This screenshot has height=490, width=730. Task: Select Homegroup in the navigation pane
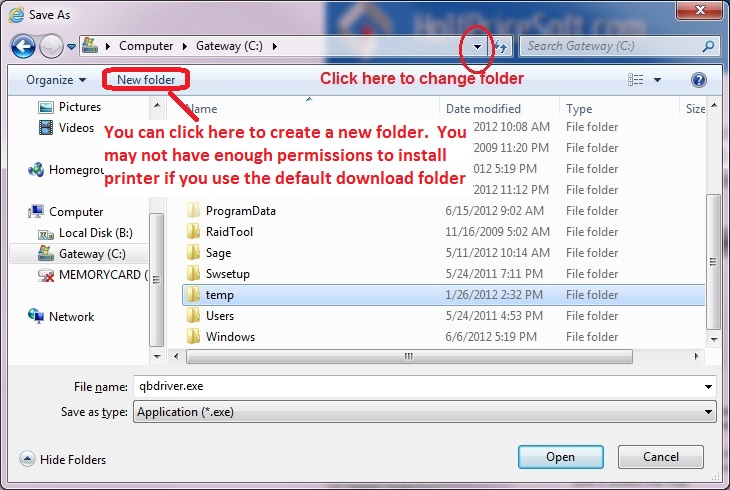(x=76, y=170)
